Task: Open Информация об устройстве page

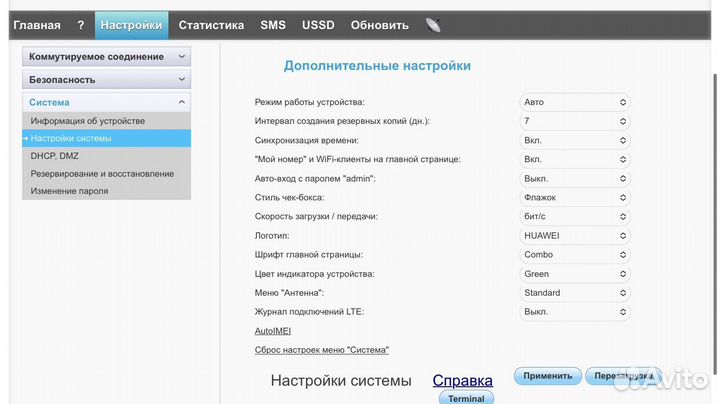Action: click(x=107, y=121)
